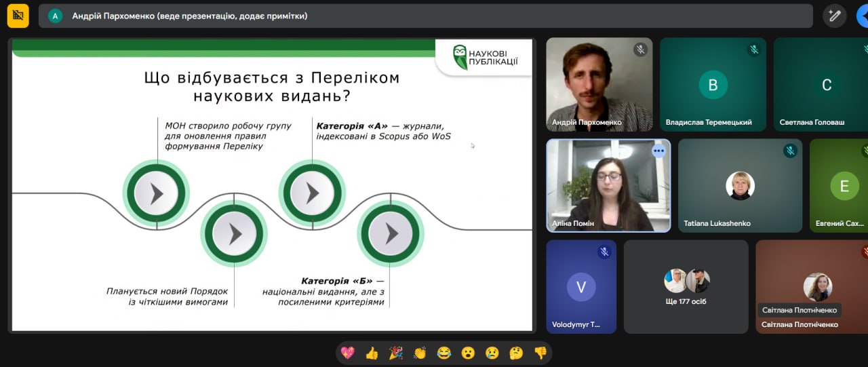Click arrow circle above 'Планується новий Порядок'
868x367 pixels.
pyautogui.click(x=234, y=234)
